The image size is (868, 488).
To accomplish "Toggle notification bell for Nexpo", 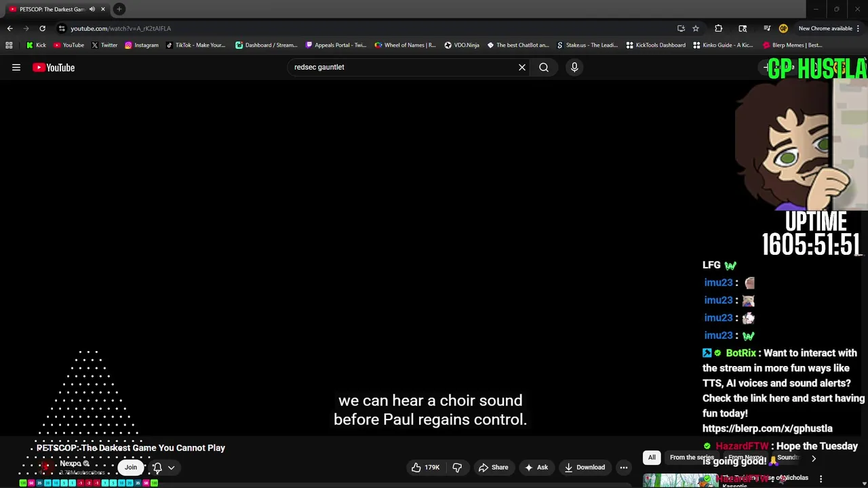I will pyautogui.click(x=157, y=467).
